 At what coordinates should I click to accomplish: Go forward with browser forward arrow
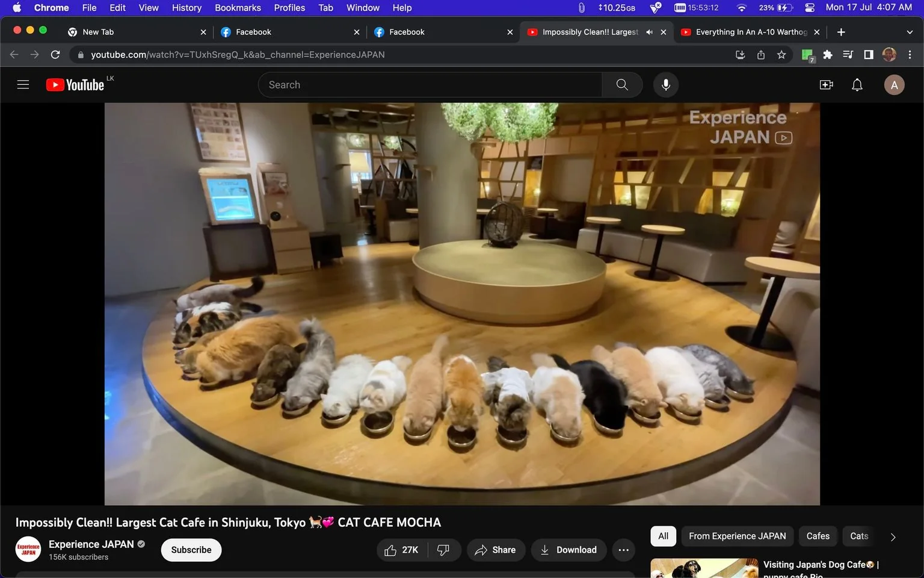35,55
